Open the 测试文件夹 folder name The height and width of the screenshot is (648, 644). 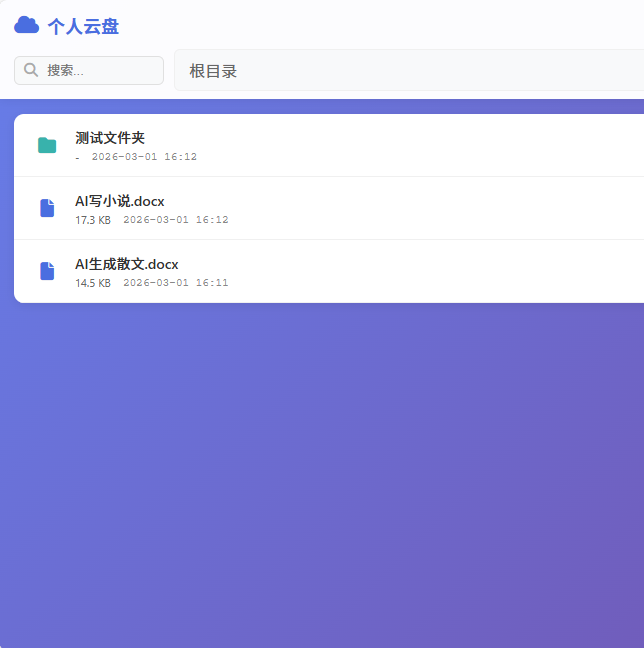point(110,138)
